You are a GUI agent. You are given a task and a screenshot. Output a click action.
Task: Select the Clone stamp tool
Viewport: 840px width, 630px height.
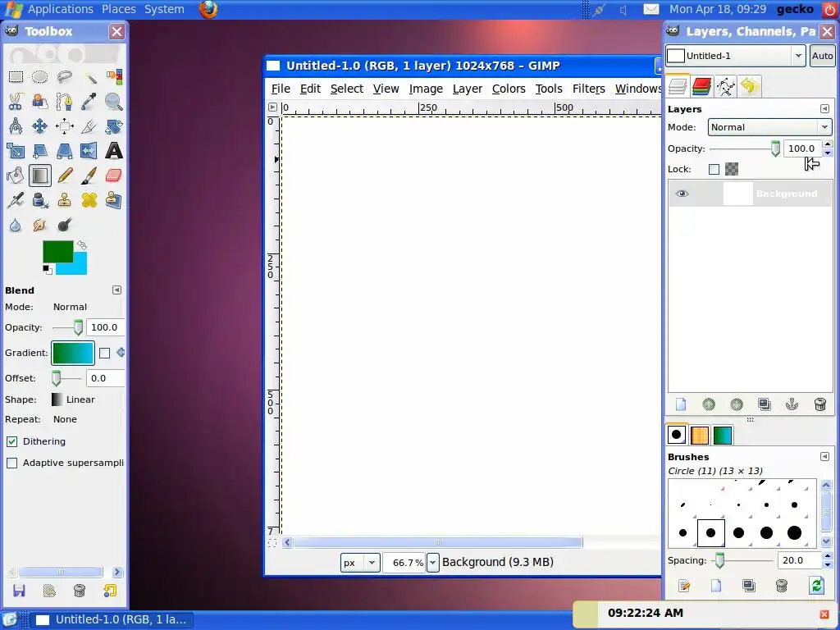(x=64, y=200)
